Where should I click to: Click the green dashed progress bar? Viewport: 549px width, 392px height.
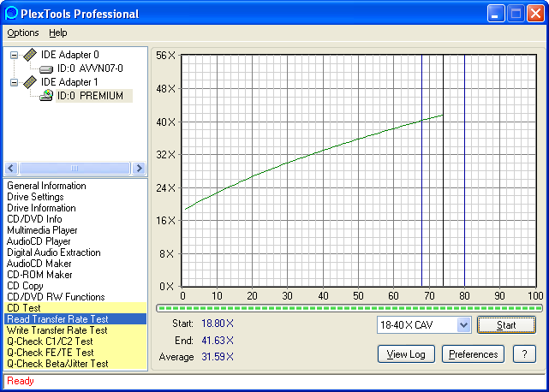[x=349, y=308]
